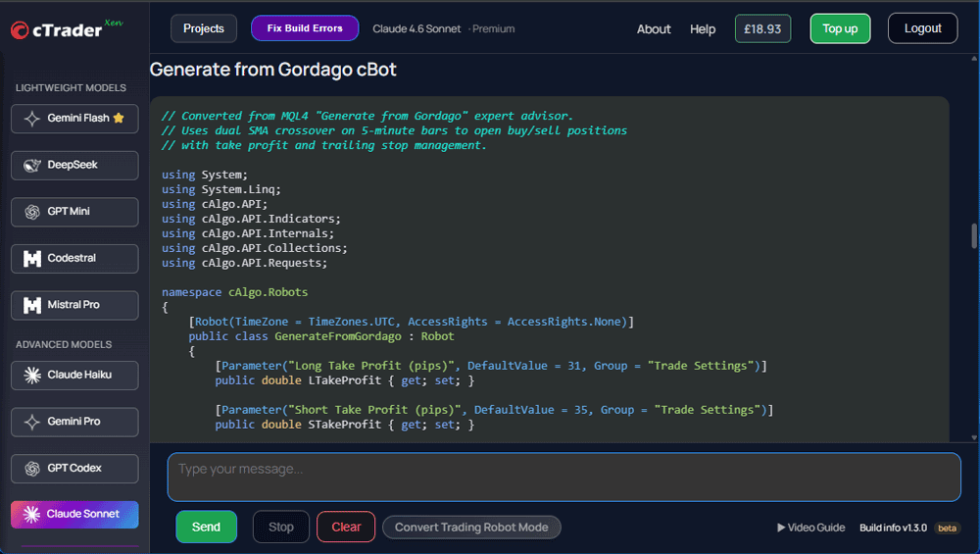Click the LIGHTWEIGHT MODELS heading
This screenshot has height=554, width=980.
(71, 88)
